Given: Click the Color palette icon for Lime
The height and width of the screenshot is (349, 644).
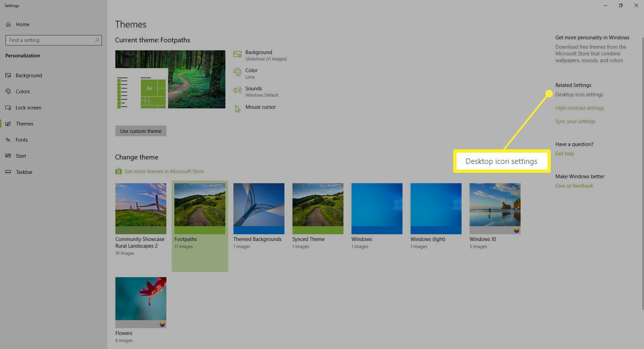Looking at the screenshot, I should [237, 72].
